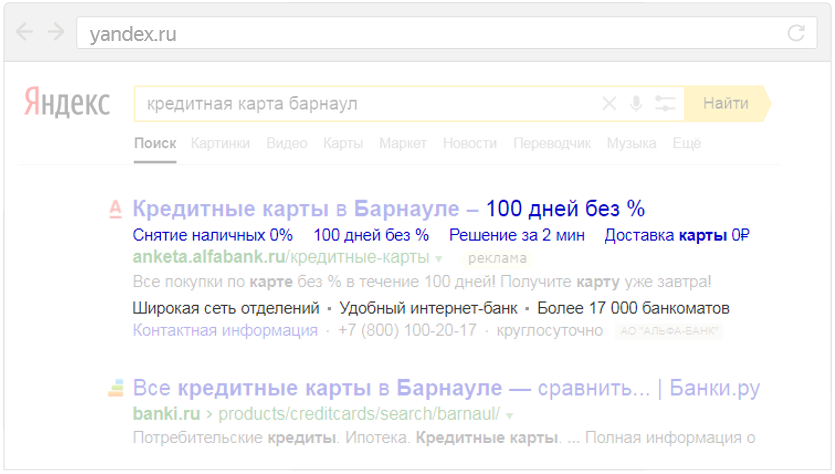Click the Banki.ru favicon icon
Image resolution: width=835 pixels, height=474 pixels.
tap(116, 388)
